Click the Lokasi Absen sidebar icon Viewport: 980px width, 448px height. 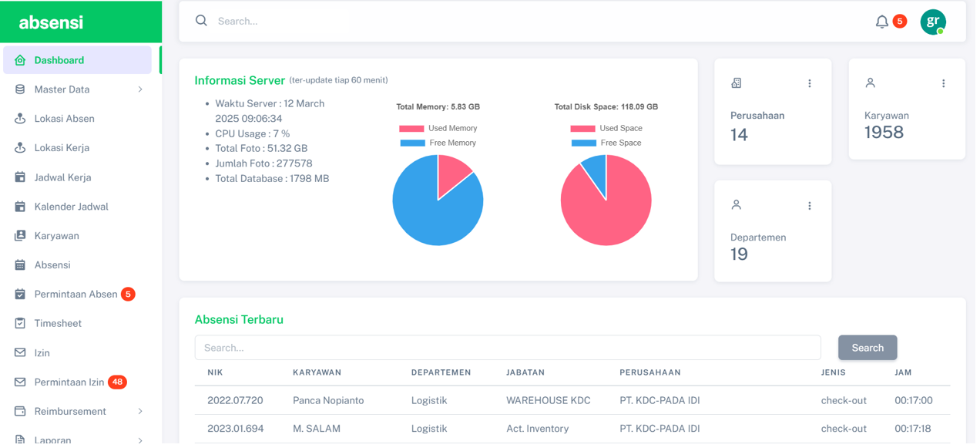pos(20,119)
